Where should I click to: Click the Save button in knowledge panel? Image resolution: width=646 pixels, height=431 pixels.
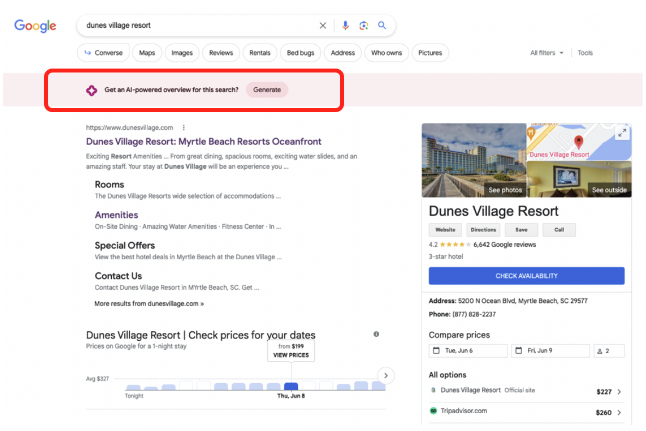[x=521, y=230]
